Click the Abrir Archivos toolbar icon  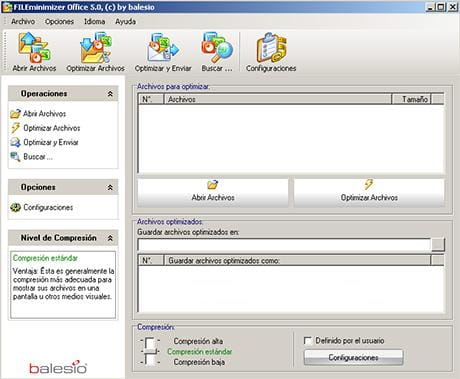(34, 48)
